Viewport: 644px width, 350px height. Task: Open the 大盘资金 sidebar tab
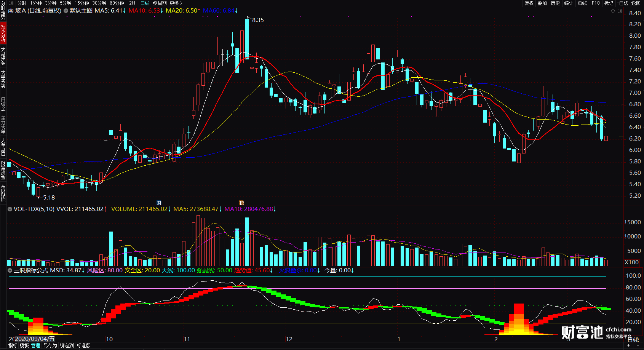(3, 56)
